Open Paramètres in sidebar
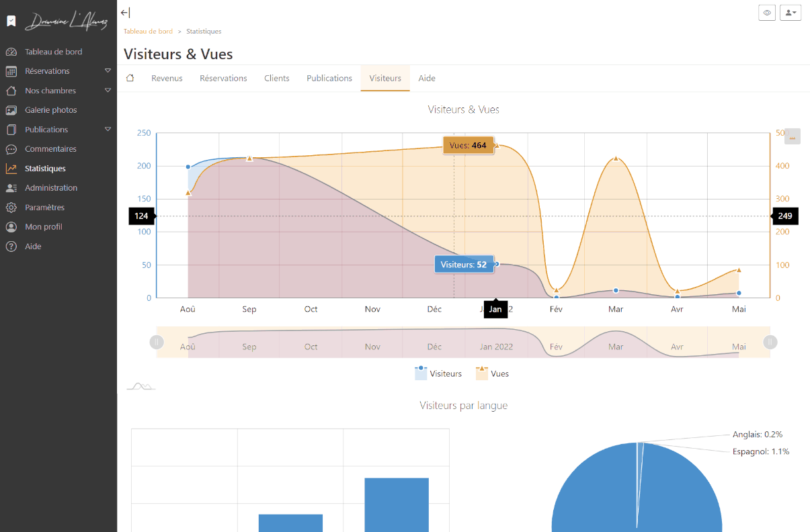 pyautogui.click(x=44, y=208)
